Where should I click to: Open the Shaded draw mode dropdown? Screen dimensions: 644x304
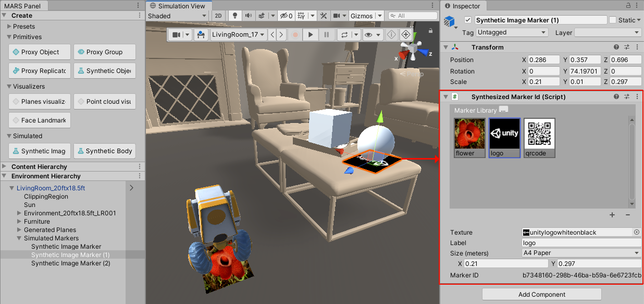click(x=177, y=16)
